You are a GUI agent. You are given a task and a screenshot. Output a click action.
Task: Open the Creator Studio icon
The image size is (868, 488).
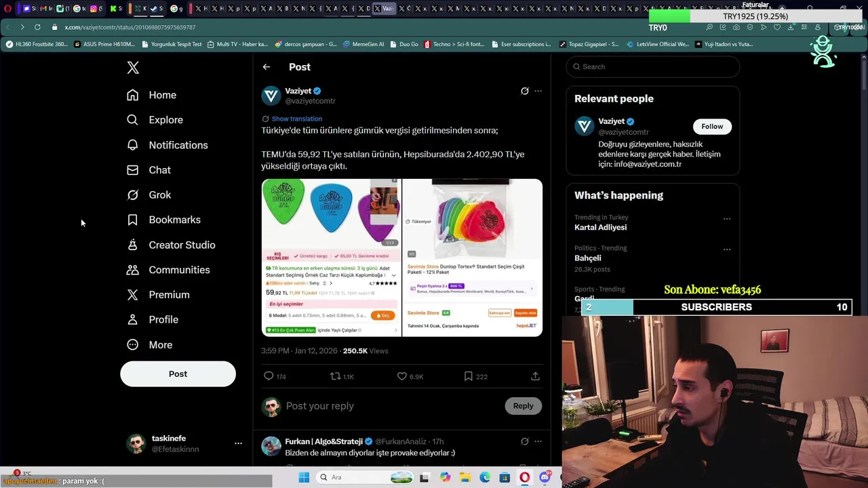(133, 245)
